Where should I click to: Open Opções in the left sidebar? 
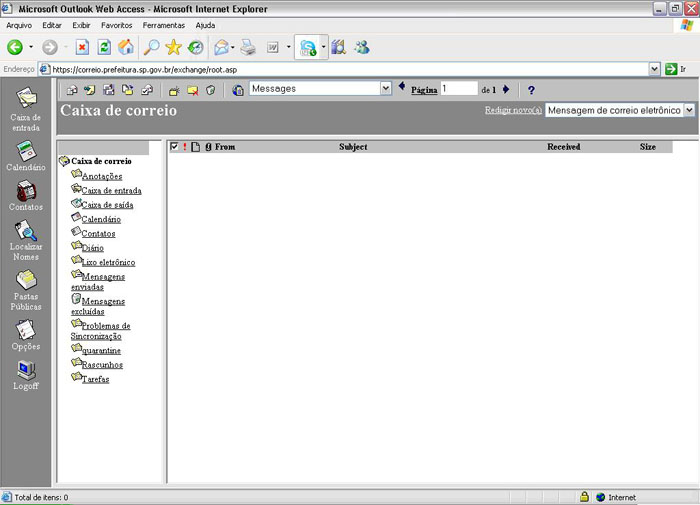coord(26,335)
